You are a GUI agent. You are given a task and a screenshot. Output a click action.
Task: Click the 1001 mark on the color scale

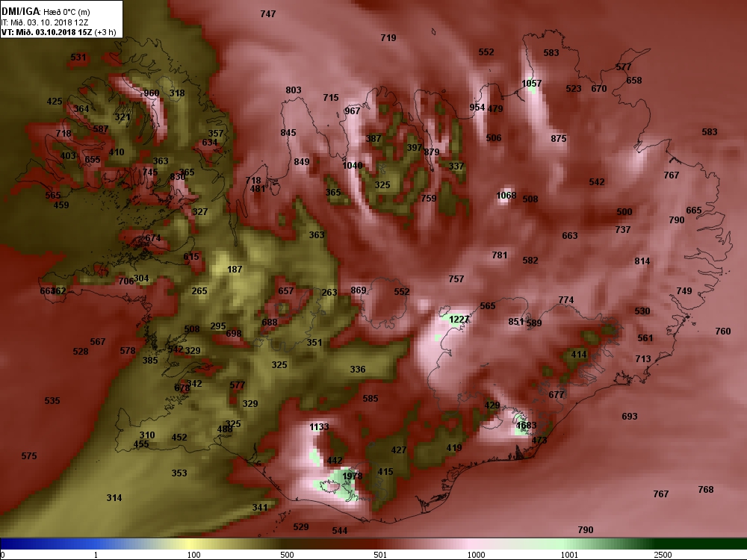point(569,555)
